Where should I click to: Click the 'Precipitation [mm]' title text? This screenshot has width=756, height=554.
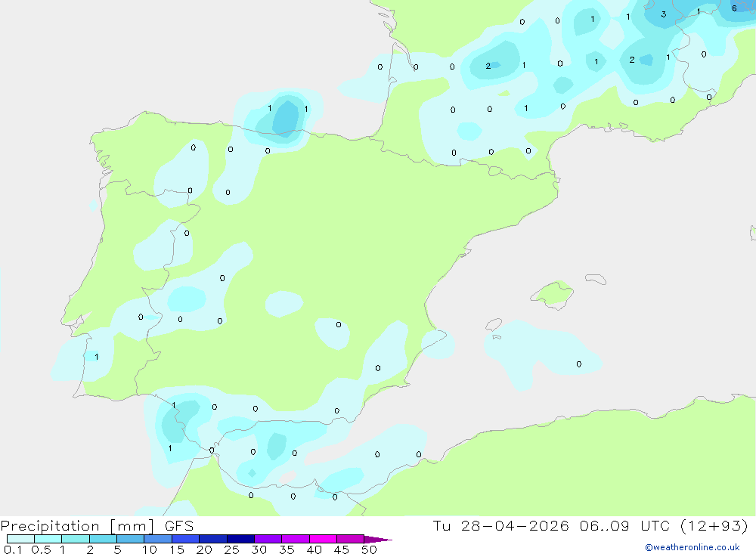click(77, 526)
